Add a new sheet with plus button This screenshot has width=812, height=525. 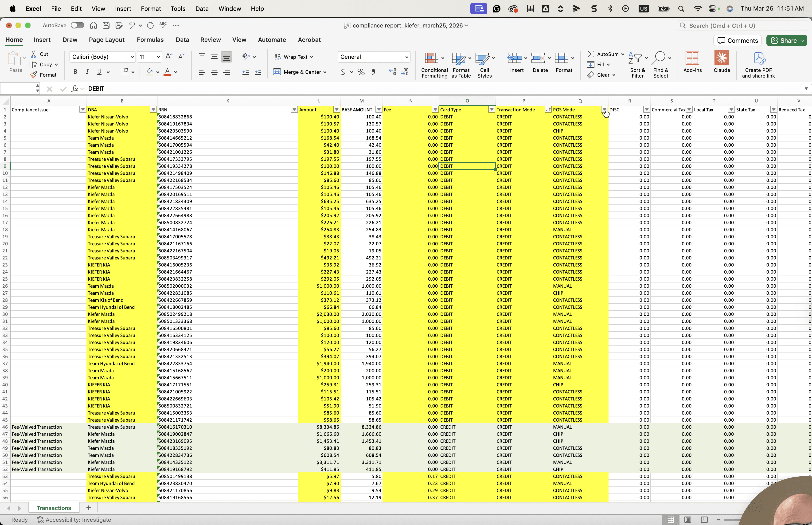(89, 508)
